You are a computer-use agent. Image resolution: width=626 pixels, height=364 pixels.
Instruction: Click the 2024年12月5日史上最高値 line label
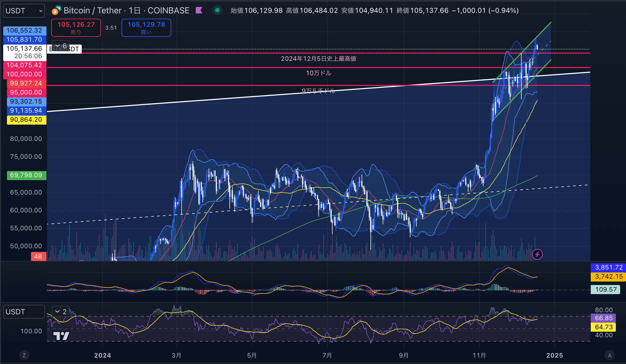pos(318,59)
